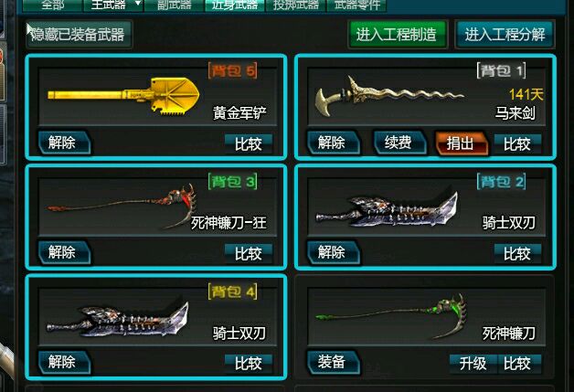Select the red 死神镰刀-狂 scythe image

pos(122,207)
